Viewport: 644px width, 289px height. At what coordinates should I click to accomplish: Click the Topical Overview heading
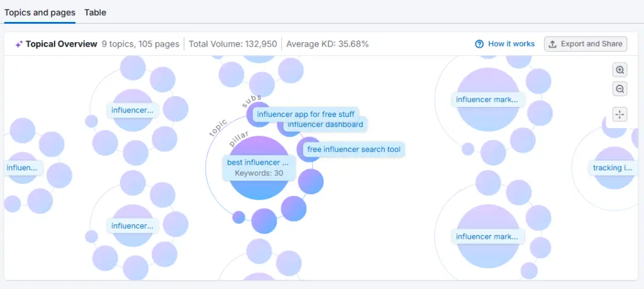61,44
